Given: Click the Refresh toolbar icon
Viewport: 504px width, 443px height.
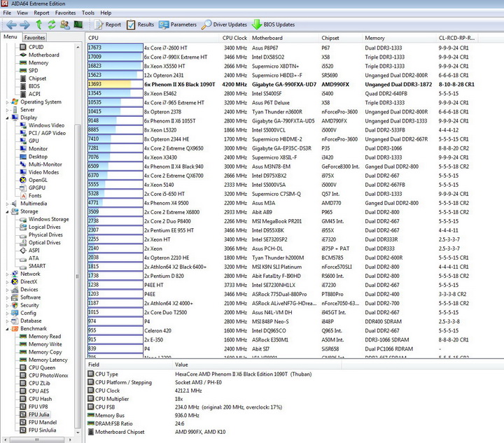Looking at the screenshot, I should coord(52,24).
